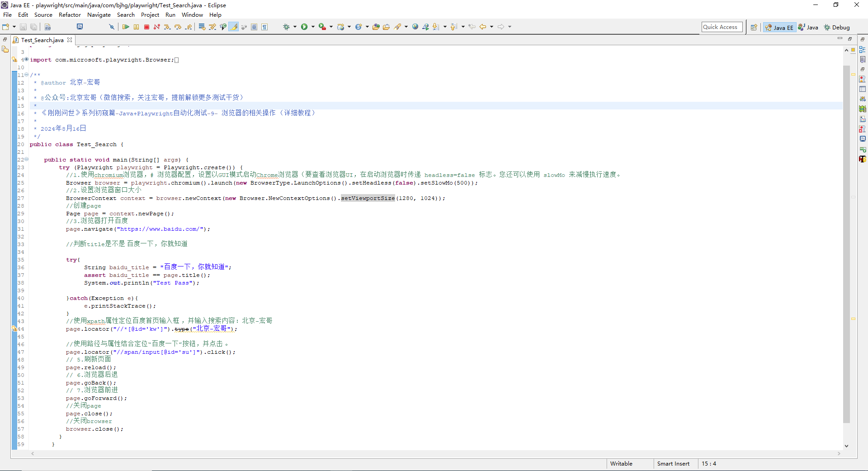Toggle Use Step Filters icon
868x471 pixels.
[x=212, y=27]
